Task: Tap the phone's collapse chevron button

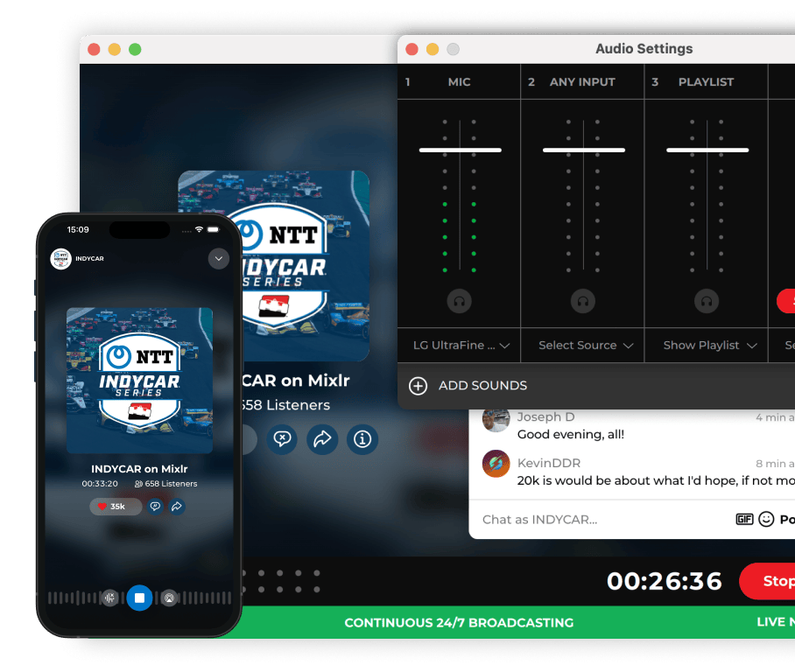Action: coord(218,259)
